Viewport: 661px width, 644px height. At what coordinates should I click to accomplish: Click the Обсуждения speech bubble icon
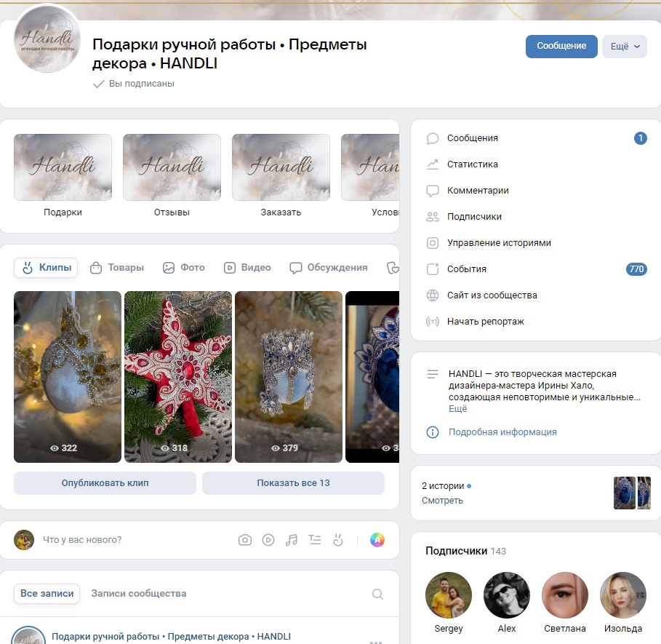coord(295,268)
